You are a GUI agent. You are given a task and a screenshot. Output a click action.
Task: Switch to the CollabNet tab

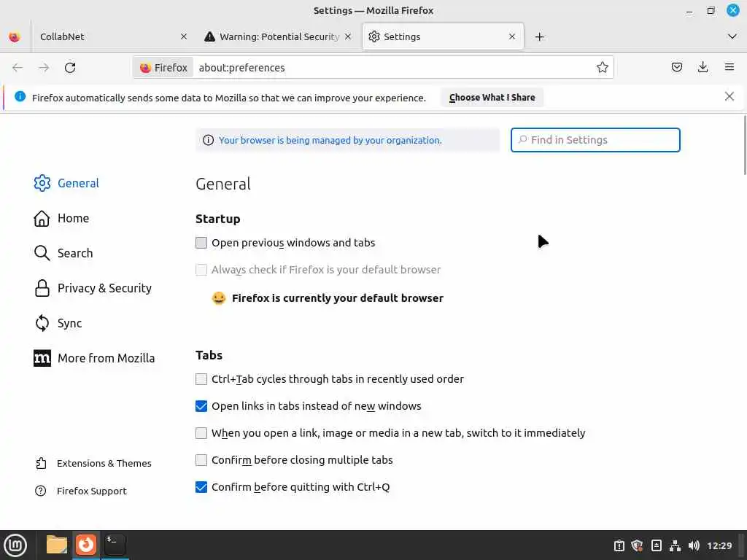pos(112,36)
